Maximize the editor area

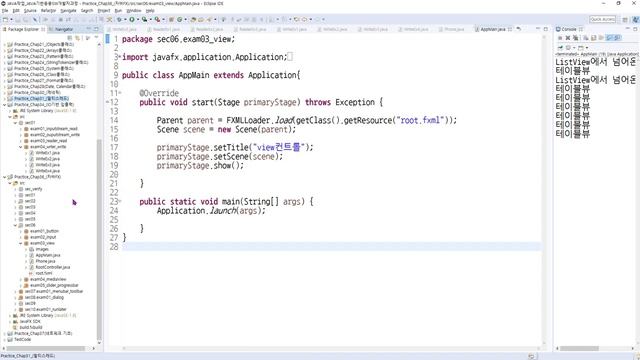coord(546,29)
